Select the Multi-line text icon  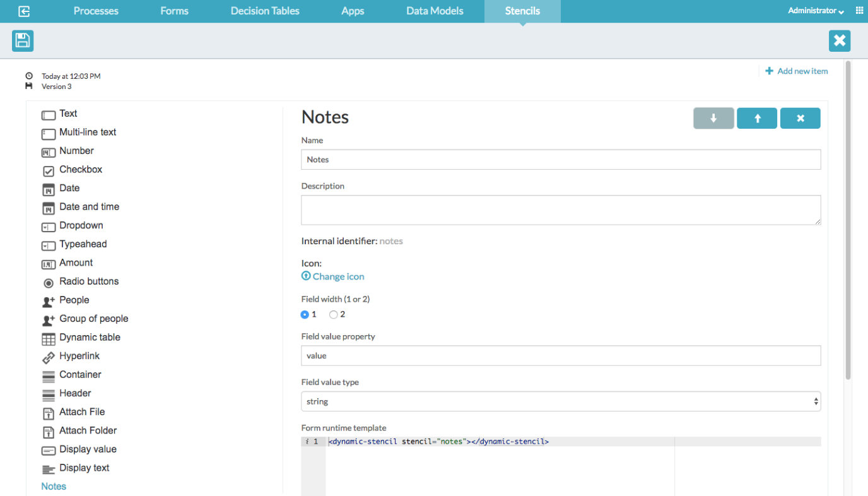(x=49, y=134)
